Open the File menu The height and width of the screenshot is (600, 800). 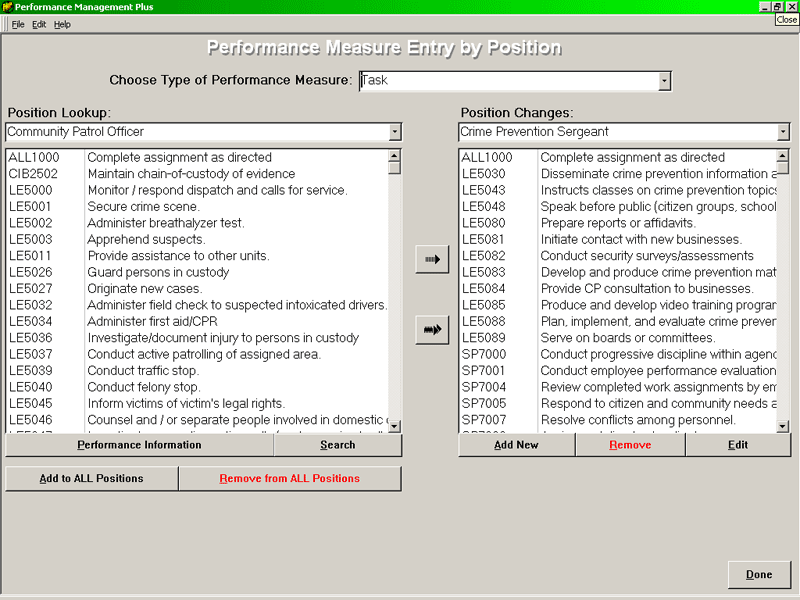18,24
